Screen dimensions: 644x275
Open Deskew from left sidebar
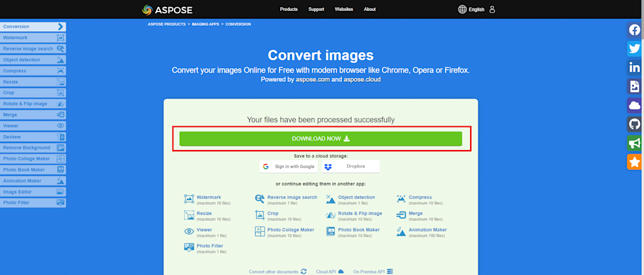[33, 137]
